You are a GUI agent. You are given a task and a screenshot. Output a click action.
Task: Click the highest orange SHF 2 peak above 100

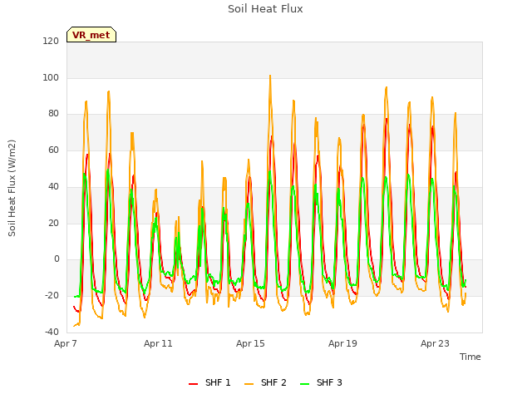point(270,76)
